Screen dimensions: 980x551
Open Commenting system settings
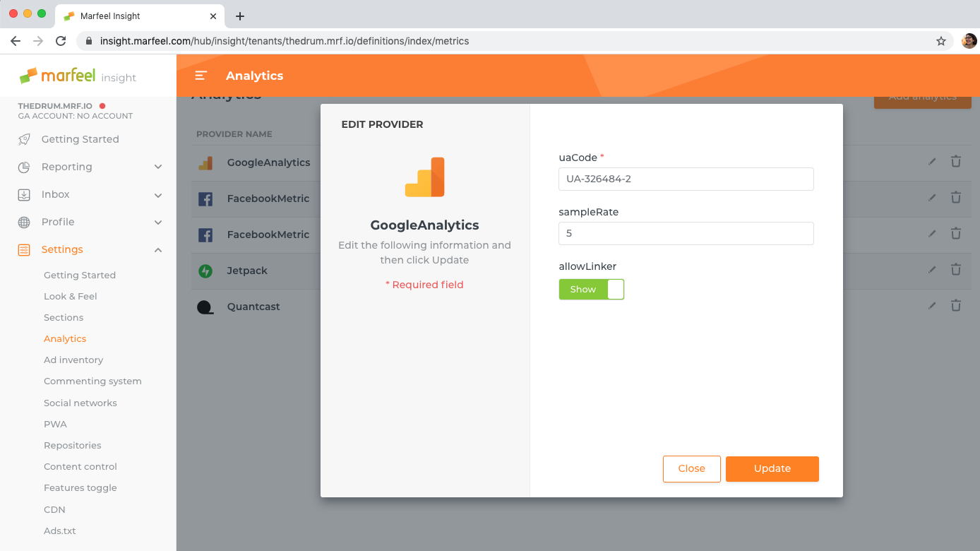pos(92,381)
